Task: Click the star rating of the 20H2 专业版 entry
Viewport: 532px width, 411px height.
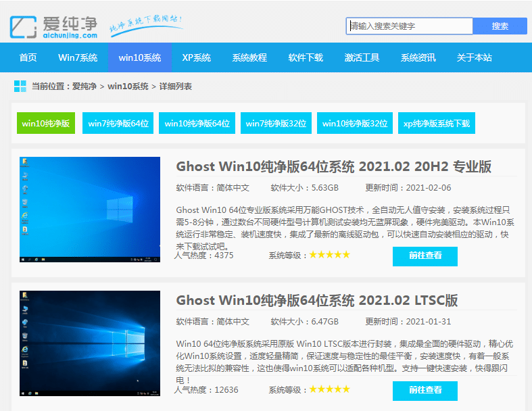Action: [329, 255]
